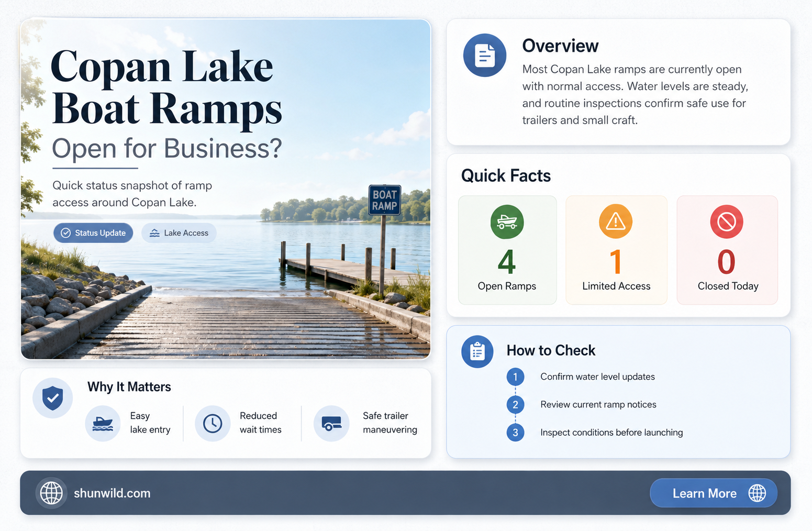Click step 1 number circle
Image resolution: width=812 pixels, height=531 pixels.
(x=515, y=377)
